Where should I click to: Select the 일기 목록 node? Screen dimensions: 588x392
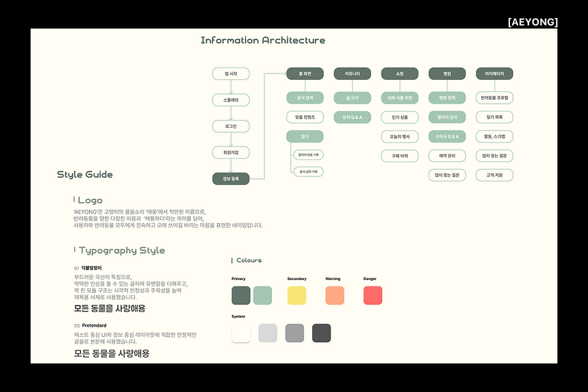pyautogui.click(x=494, y=117)
